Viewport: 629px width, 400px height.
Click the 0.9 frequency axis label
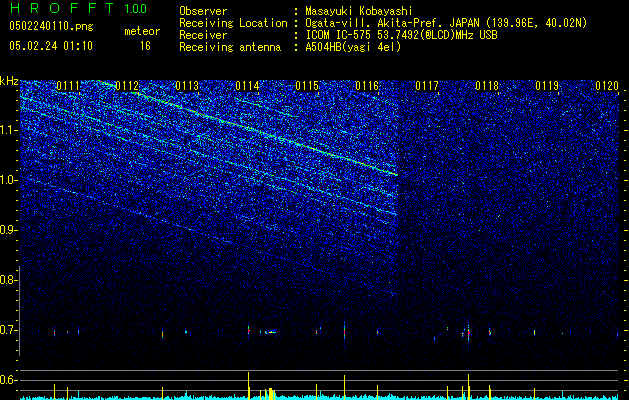(x=7, y=230)
